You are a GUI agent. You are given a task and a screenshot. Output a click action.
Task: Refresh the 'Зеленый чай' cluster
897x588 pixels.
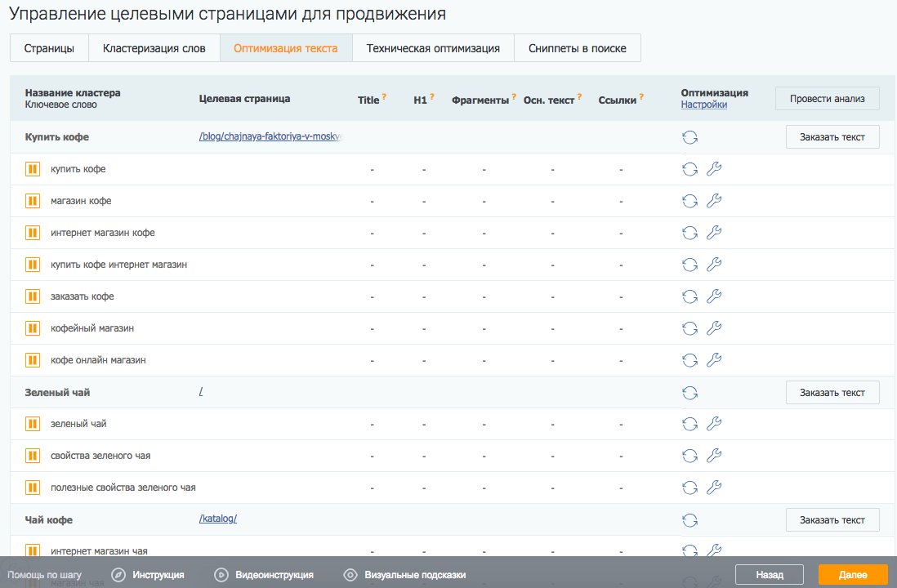click(689, 393)
